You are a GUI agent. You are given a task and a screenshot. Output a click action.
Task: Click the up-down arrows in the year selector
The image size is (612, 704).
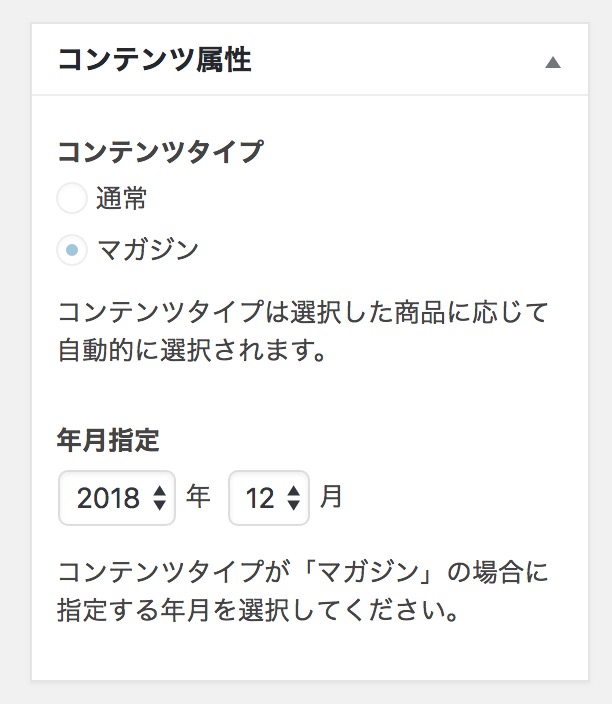[x=158, y=498]
